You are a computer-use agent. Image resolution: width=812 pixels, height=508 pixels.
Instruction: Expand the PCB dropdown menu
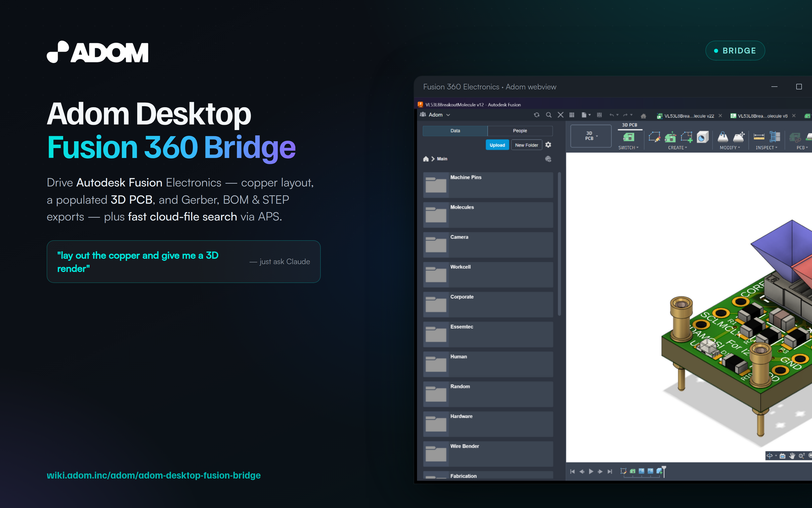tap(802, 148)
